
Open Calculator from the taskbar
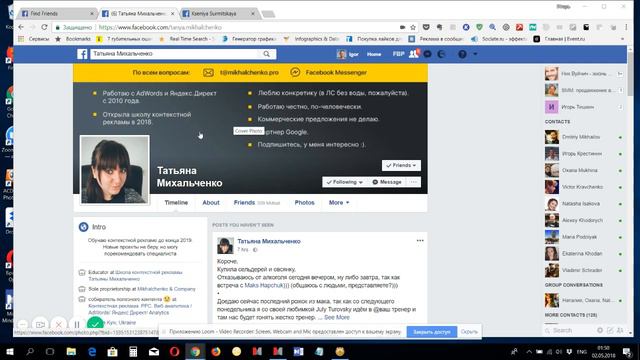[x=133, y=351]
